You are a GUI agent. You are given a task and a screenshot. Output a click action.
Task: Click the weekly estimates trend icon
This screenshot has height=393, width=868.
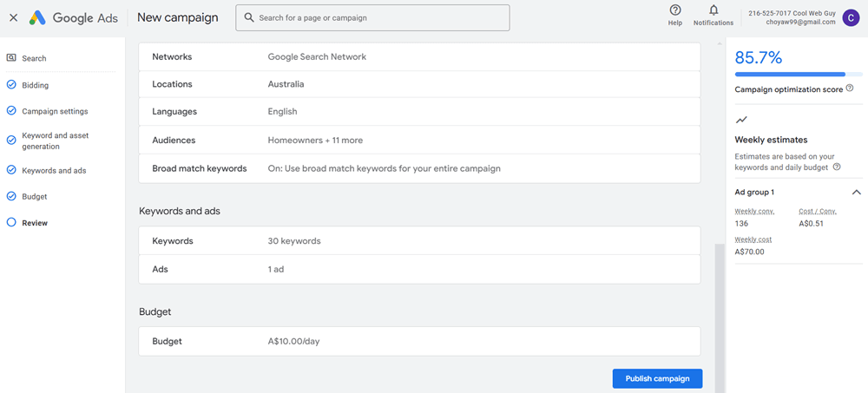click(x=741, y=120)
